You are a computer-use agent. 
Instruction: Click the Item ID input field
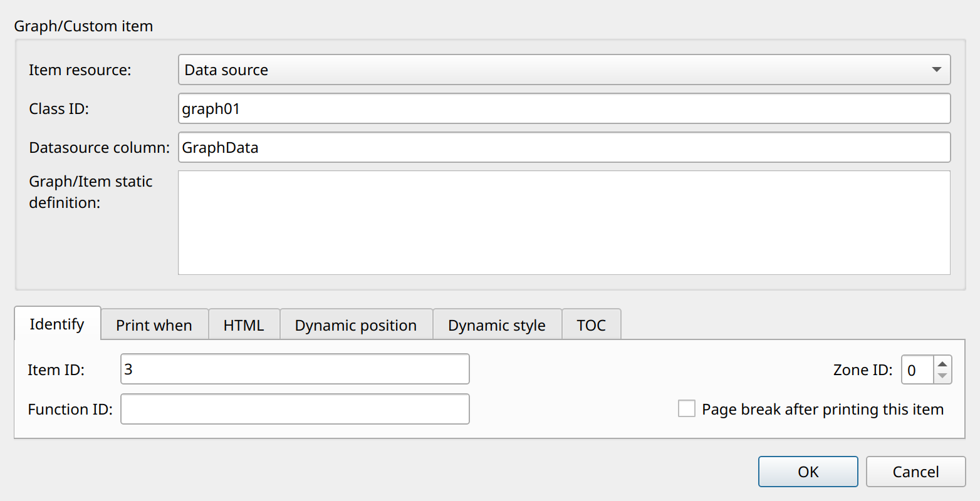pos(295,369)
